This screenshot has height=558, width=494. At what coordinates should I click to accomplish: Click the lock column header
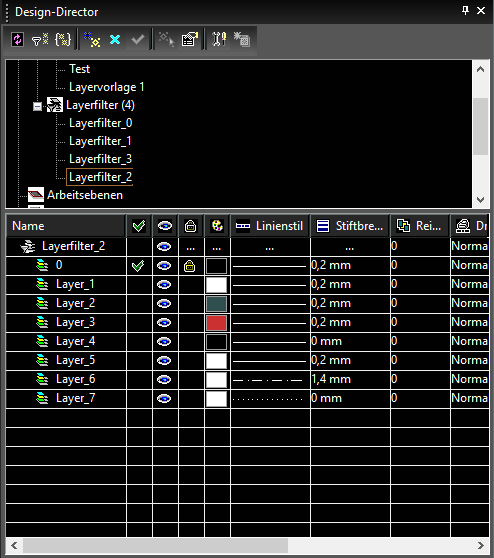pyautogui.click(x=191, y=226)
